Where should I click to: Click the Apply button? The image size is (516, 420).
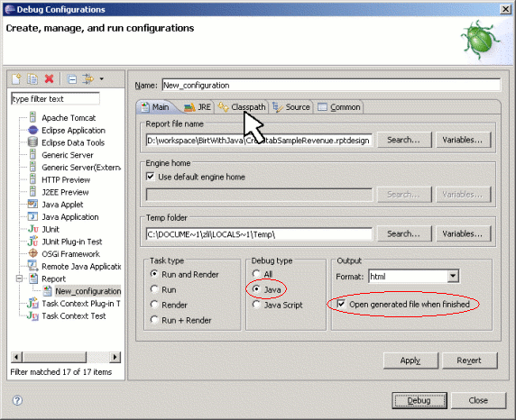pos(410,361)
